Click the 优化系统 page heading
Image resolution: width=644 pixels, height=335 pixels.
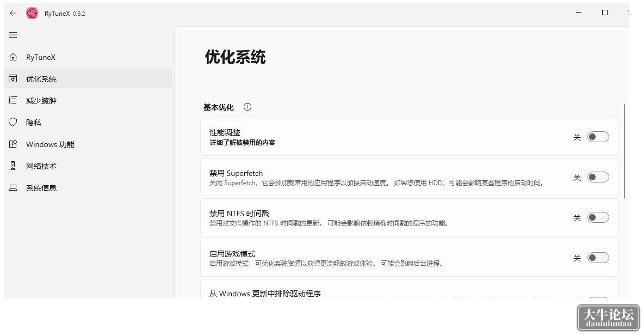(x=236, y=57)
